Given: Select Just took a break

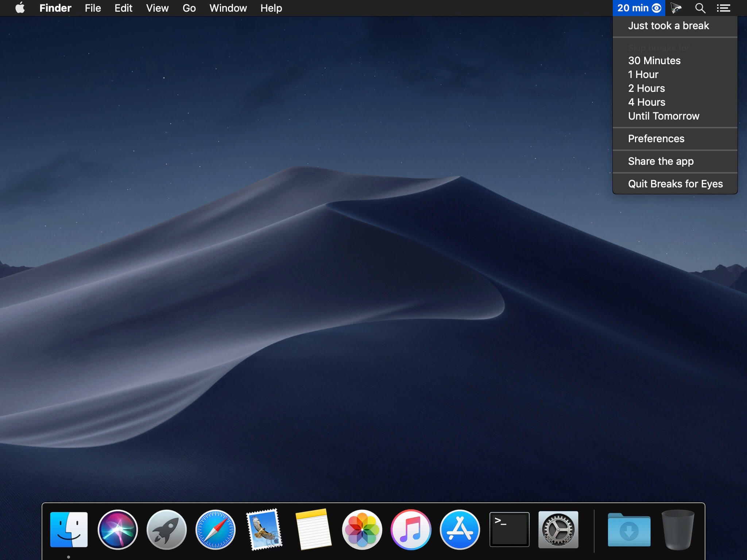Looking at the screenshot, I should (x=668, y=26).
